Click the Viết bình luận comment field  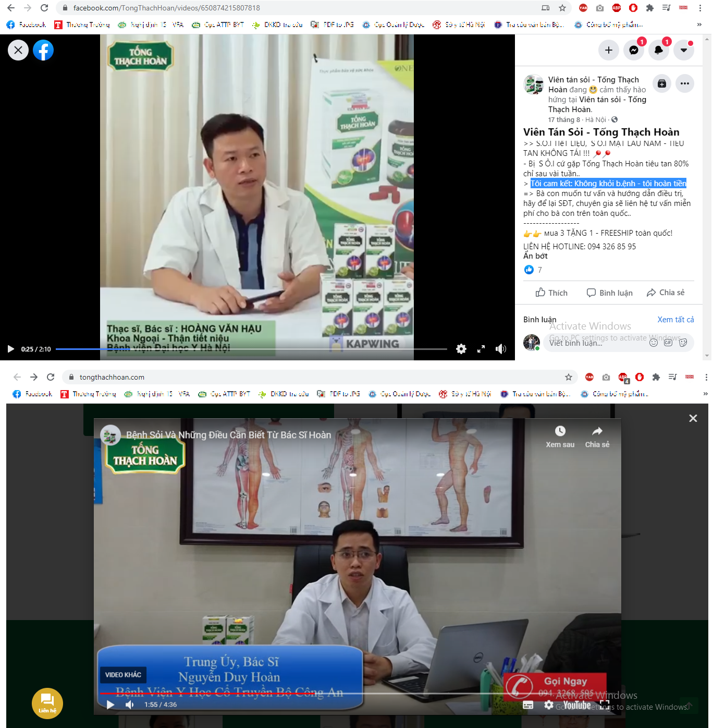(x=594, y=343)
